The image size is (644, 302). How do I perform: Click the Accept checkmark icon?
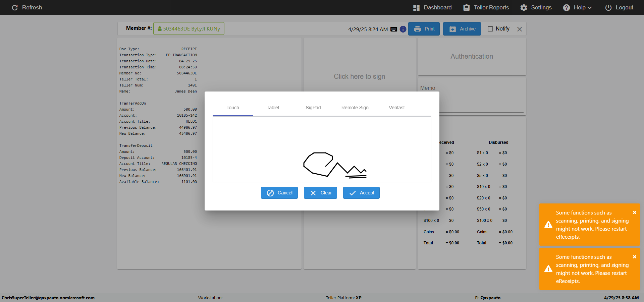pyautogui.click(x=353, y=193)
